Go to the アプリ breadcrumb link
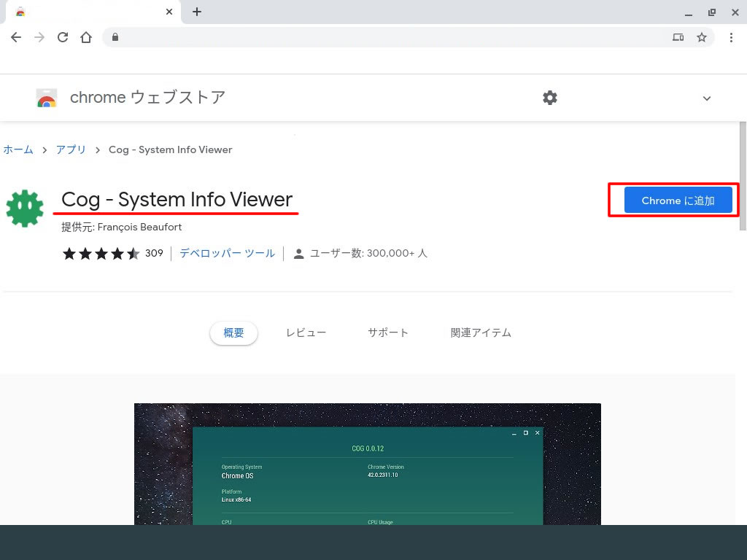747x560 pixels. click(x=71, y=149)
